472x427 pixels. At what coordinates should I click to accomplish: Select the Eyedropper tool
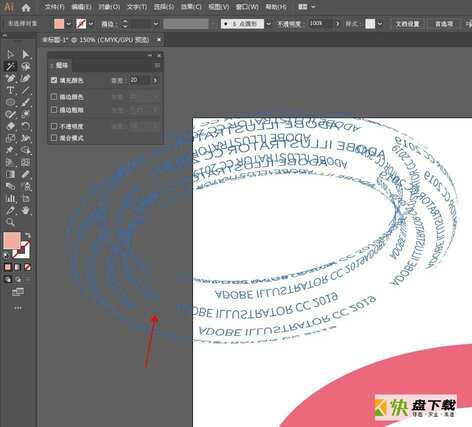tap(26, 174)
